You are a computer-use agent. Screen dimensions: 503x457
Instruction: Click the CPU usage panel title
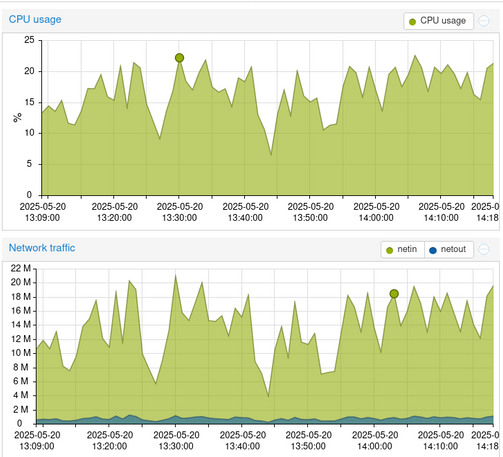tap(35, 19)
